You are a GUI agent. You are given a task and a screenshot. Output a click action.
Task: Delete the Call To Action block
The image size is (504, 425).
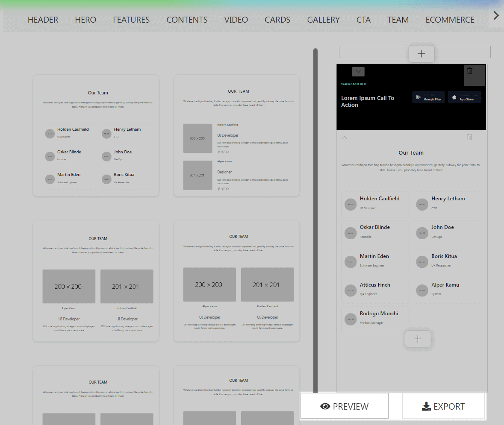pyautogui.click(x=470, y=70)
